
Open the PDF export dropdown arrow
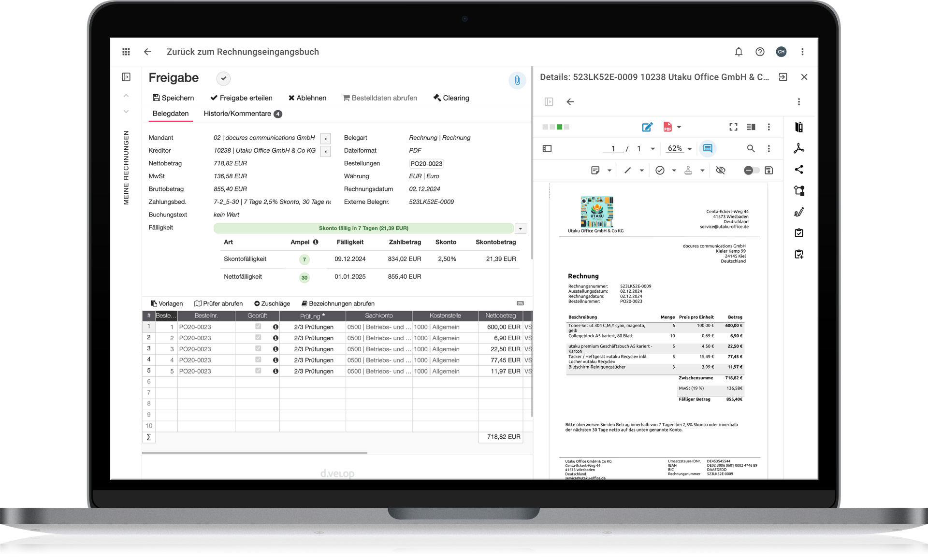tap(679, 127)
